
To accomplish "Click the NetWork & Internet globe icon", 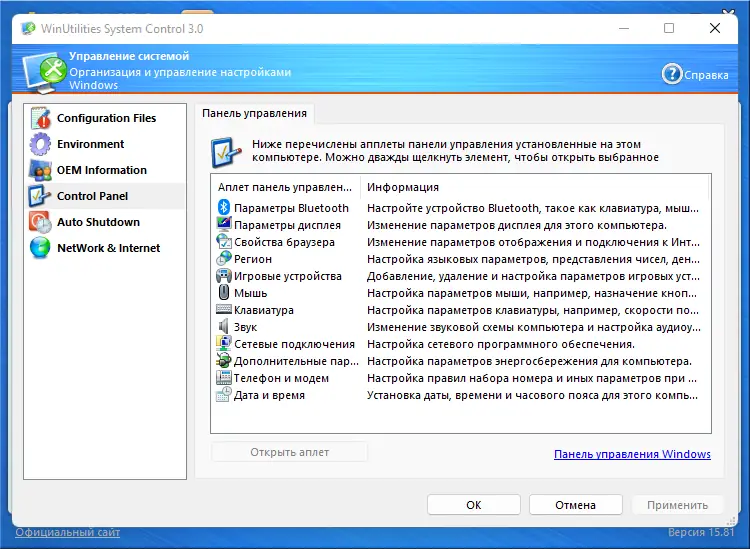I will (40, 248).
